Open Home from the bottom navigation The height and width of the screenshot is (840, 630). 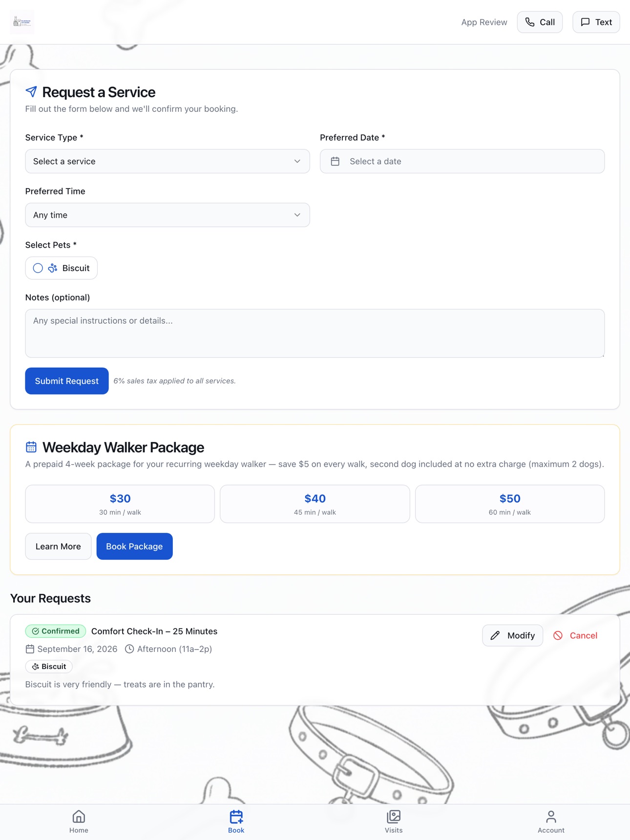click(79, 822)
